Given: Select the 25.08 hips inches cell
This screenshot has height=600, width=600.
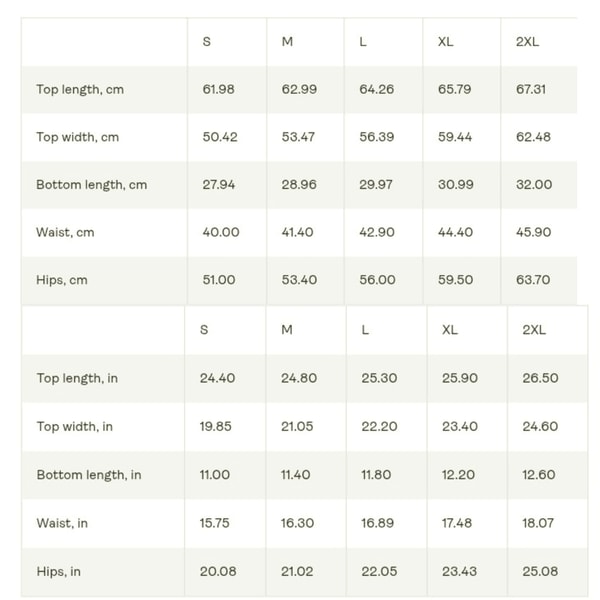Looking at the screenshot, I should pos(540,572).
